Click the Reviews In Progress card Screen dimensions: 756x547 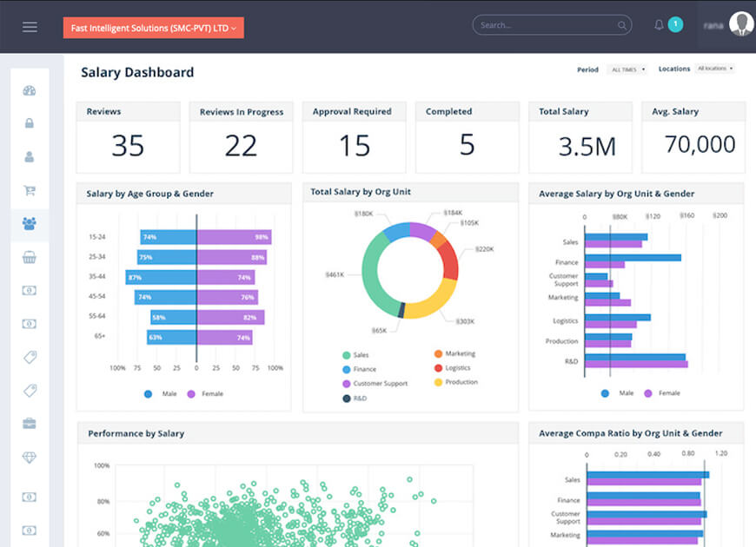(241, 137)
